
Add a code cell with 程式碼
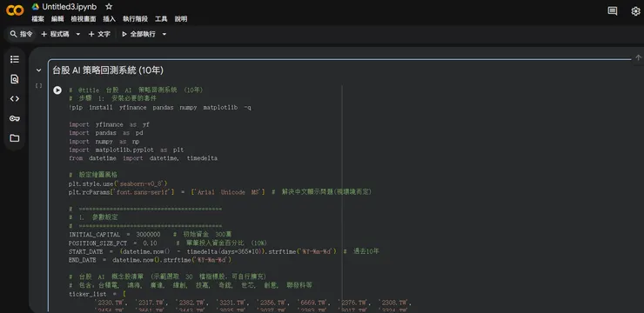click(x=55, y=34)
